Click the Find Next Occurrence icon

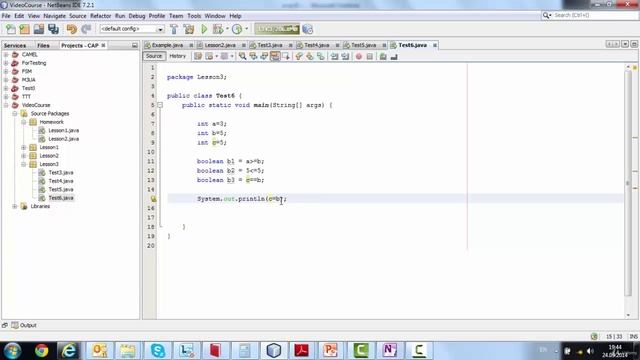pyautogui.click(x=264, y=56)
